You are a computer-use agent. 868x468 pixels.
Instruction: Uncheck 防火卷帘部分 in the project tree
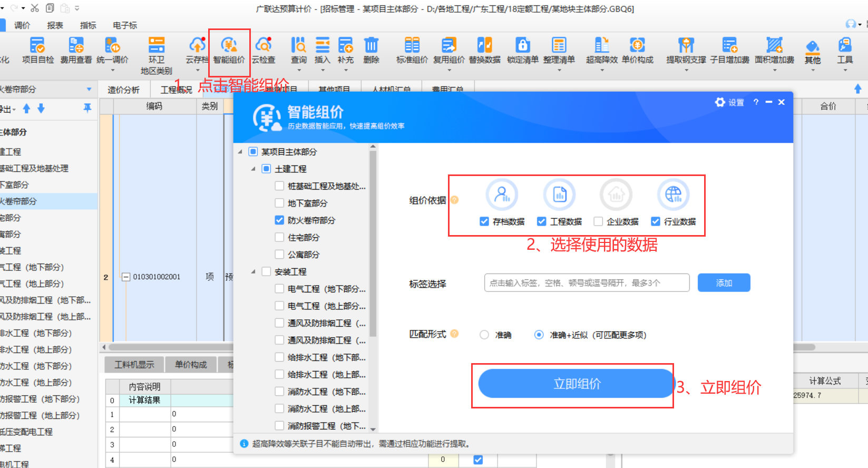click(279, 220)
